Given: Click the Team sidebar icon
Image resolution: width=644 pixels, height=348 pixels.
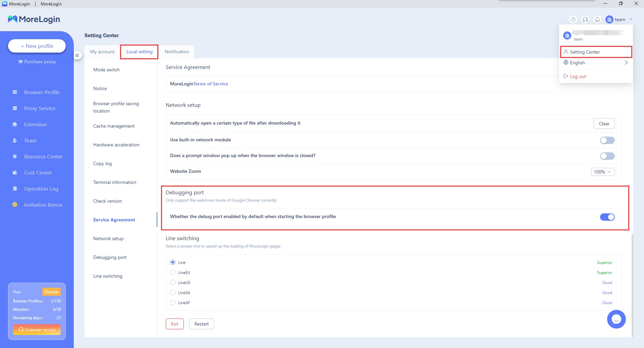Looking at the screenshot, I should click(15, 140).
